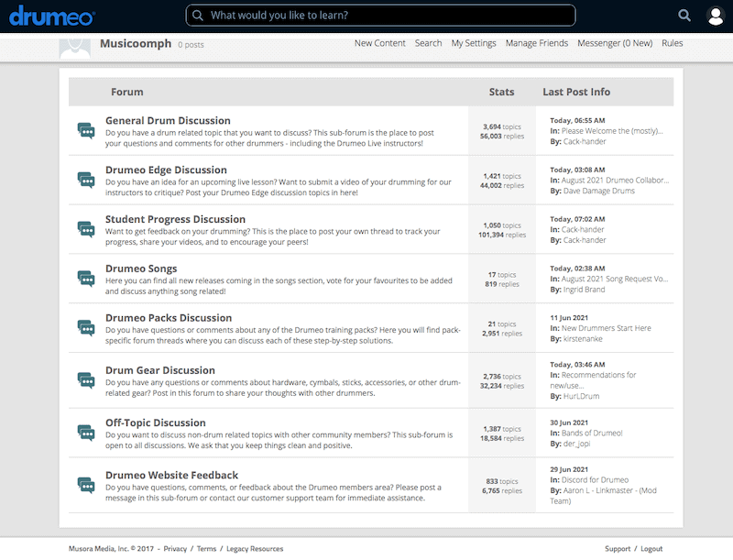Open Drumeo Songs forum
This screenshot has height=560, width=733.
141,269
